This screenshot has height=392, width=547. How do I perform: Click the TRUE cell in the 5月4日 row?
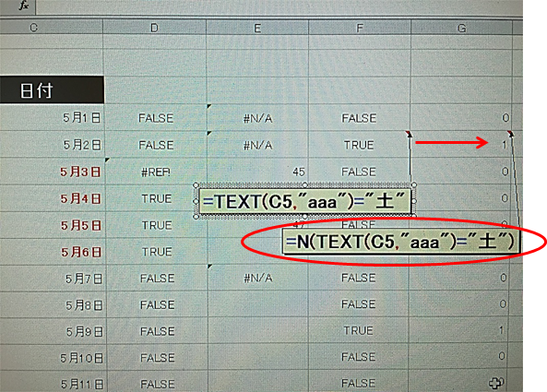156,198
